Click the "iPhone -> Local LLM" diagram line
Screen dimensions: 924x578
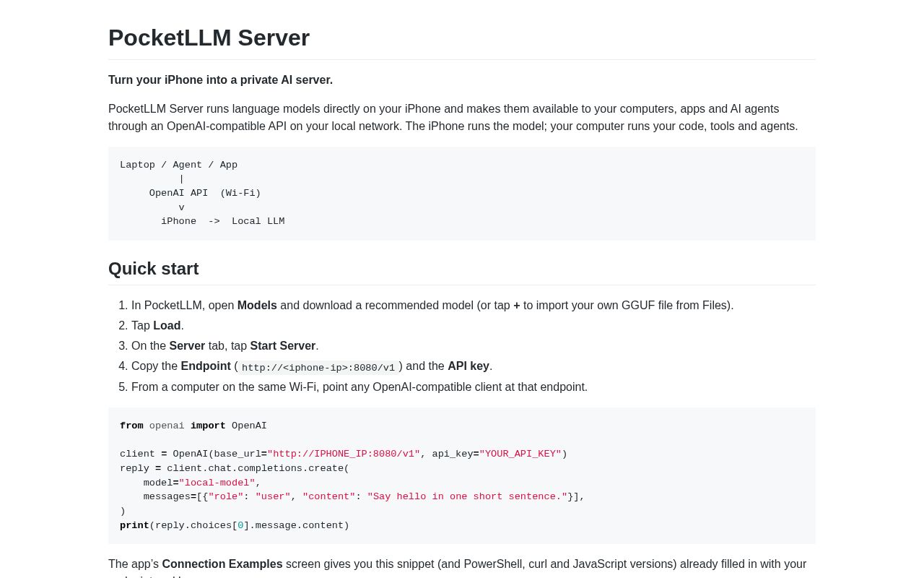[223, 221]
